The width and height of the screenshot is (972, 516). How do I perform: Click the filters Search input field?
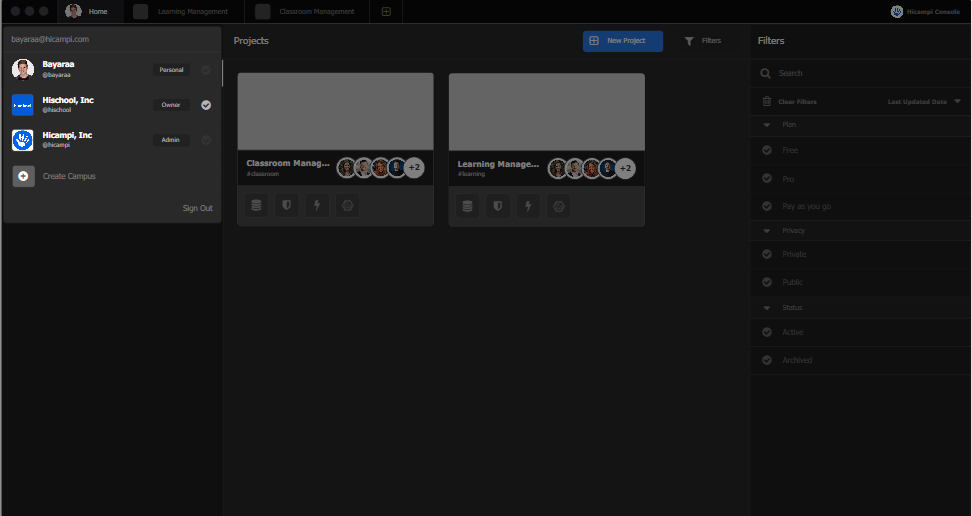[860, 74]
